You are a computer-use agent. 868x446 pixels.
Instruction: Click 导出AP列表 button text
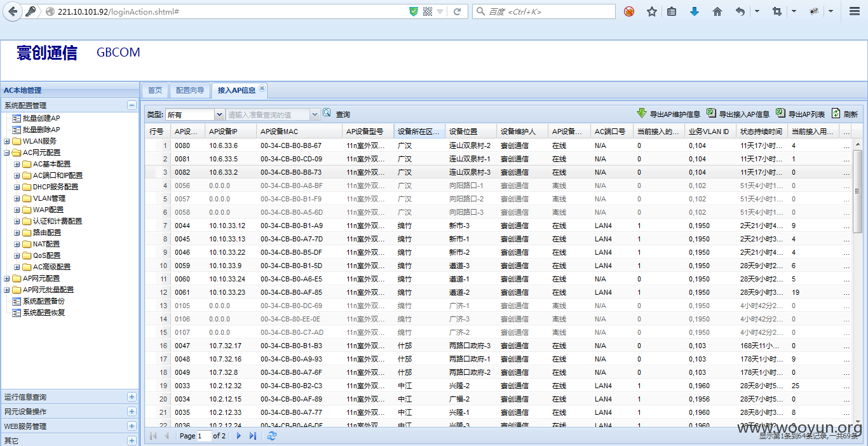806,114
